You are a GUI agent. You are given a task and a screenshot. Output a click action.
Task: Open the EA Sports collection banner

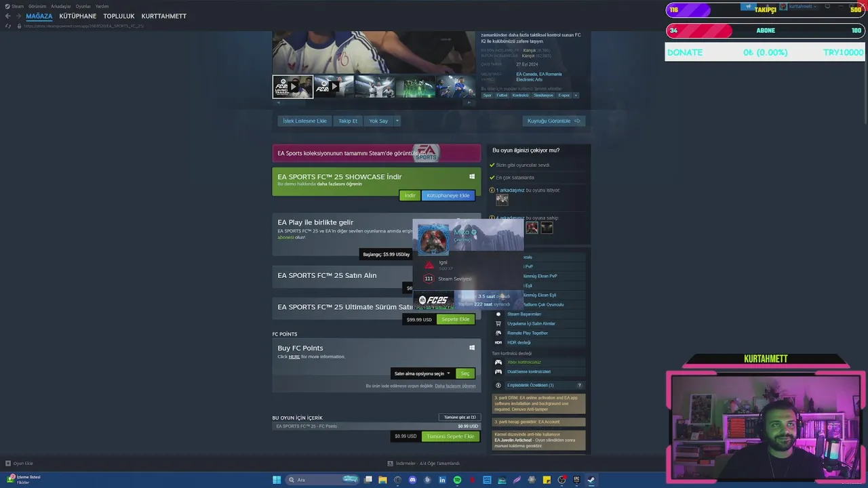click(x=376, y=153)
